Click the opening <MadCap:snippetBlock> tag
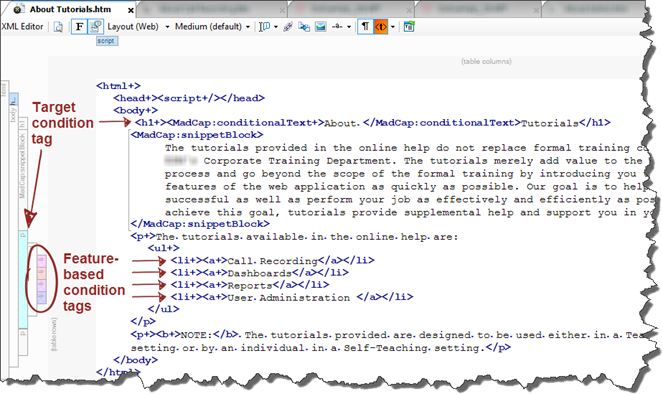662x395 pixels. click(197, 135)
